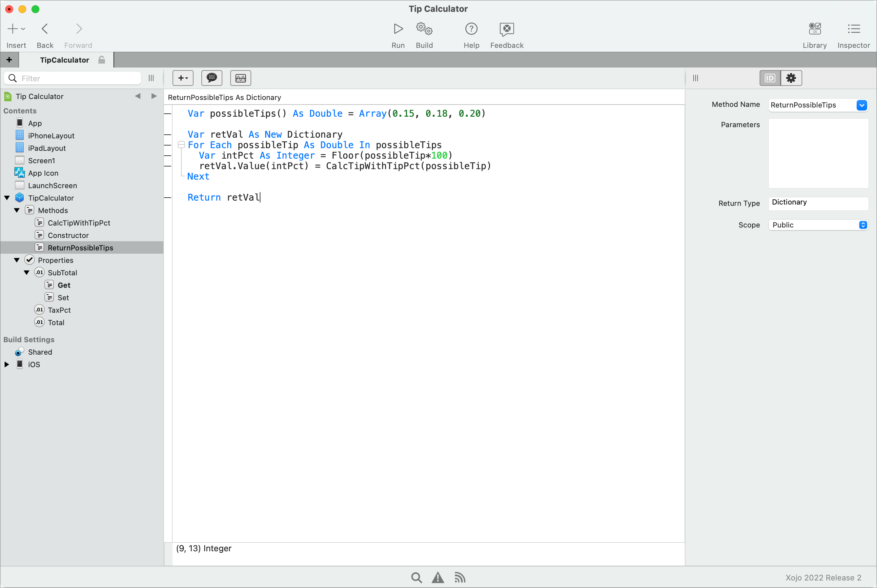877x588 pixels.
Task: Switch the right panel to the gear pane
Action: point(791,78)
